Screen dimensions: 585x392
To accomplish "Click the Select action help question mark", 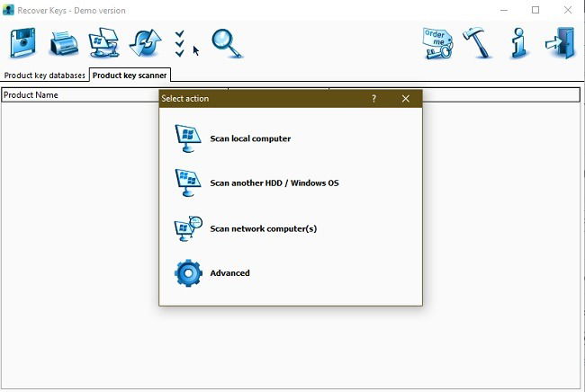I will (x=373, y=99).
